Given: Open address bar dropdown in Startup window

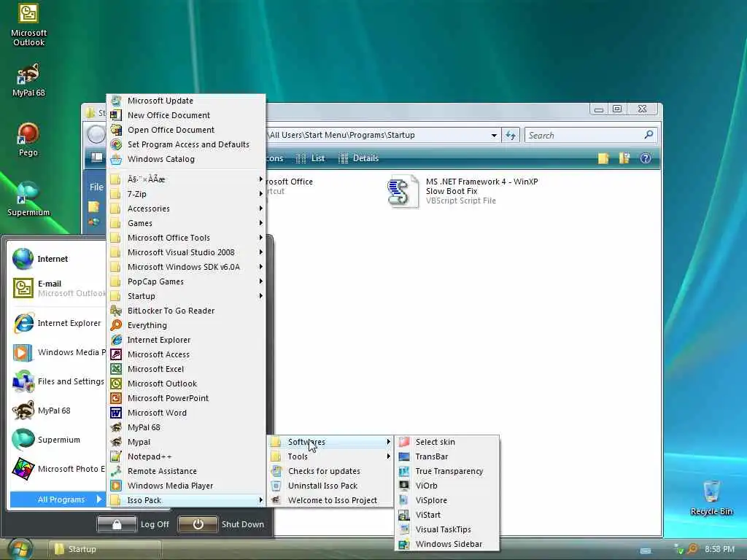Looking at the screenshot, I should pos(494,135).
